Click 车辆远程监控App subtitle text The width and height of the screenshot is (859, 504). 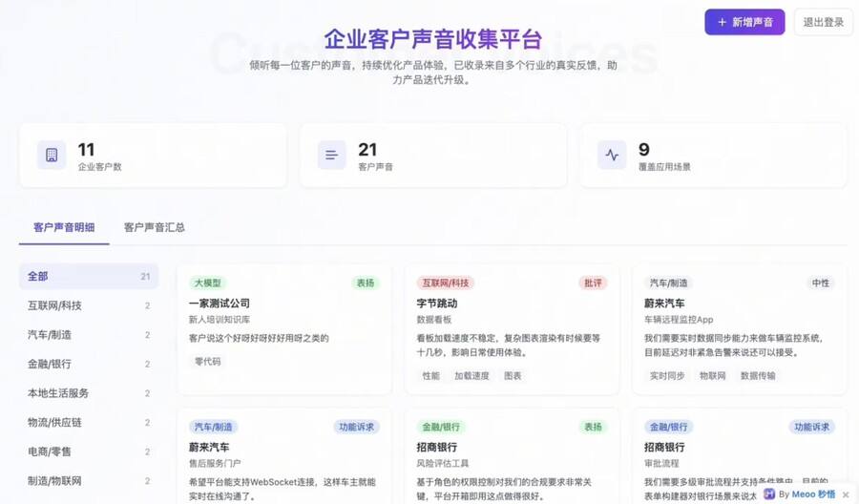679,320
